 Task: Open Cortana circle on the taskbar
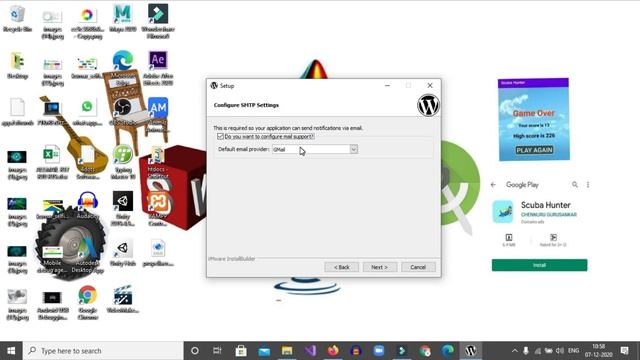tap(195, 351)
